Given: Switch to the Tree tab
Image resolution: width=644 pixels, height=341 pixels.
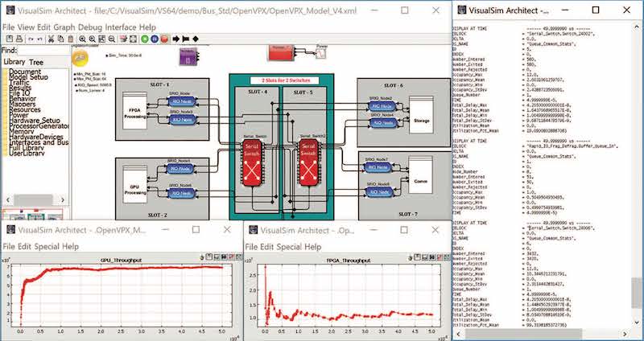Looking at the screenshot, I should coord(36,62).
